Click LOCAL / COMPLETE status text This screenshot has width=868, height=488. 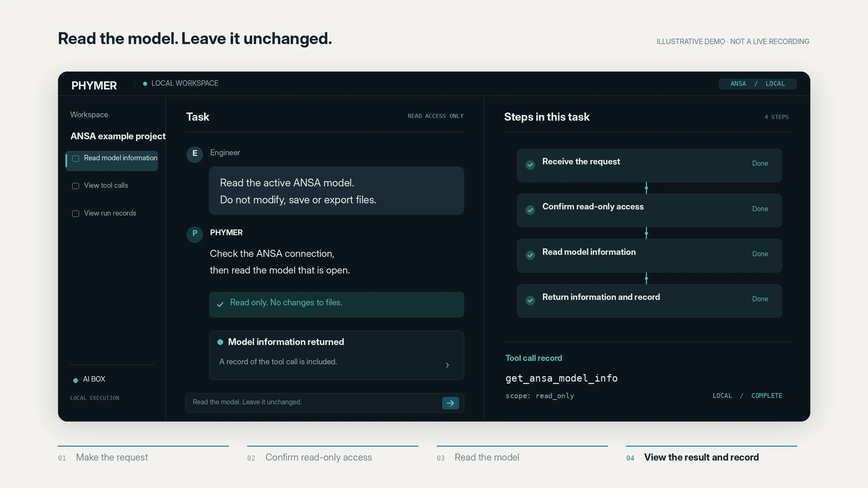(x=747, y=396)
